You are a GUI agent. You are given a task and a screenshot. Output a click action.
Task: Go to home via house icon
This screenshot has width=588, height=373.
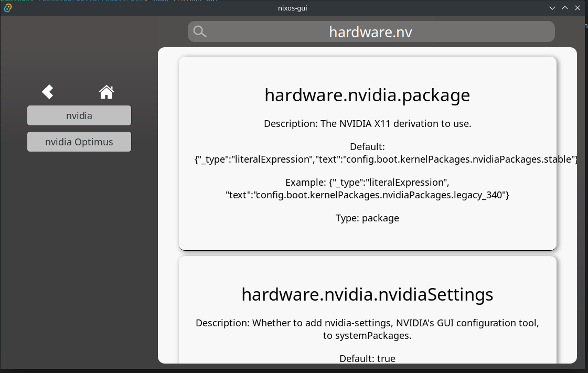[x=106, y=92]
